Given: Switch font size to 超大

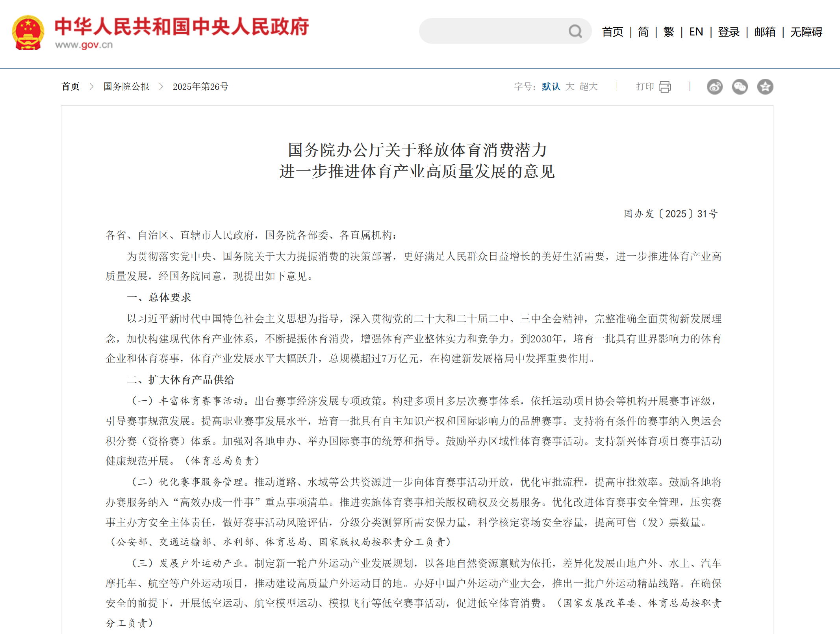Looking at the screenshot, I should coord(588,87).
